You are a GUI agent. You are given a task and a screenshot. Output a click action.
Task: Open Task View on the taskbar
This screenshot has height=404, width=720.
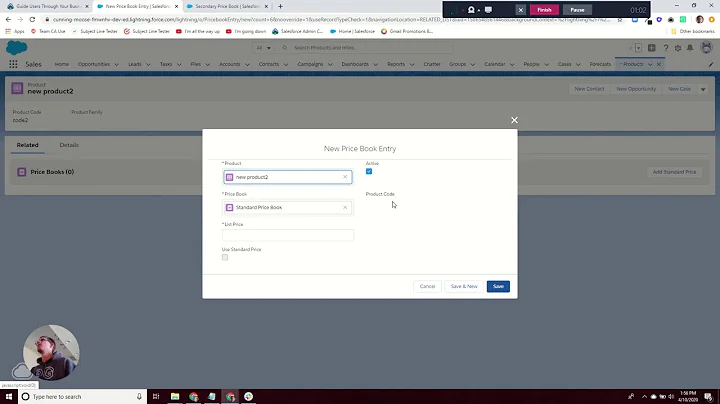156,396
